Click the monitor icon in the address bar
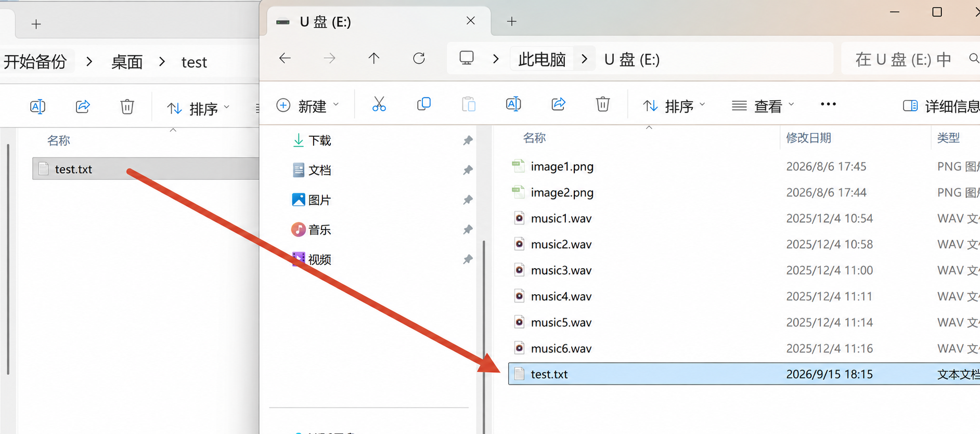 tap(467, 58)
